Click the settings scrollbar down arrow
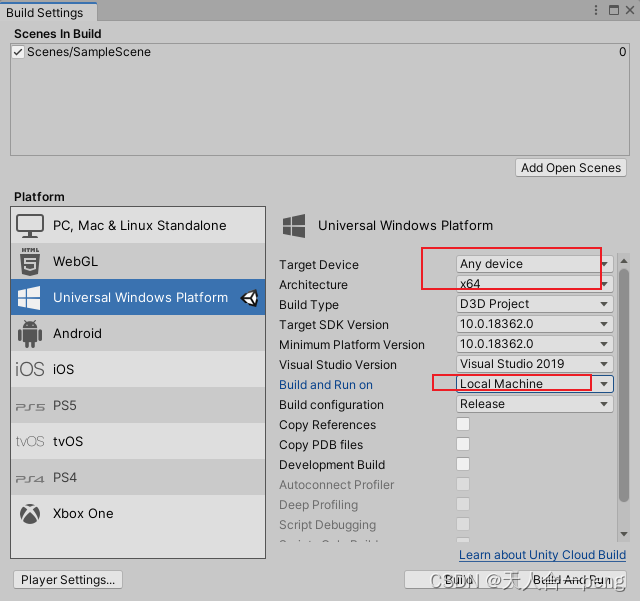The width and height of the screenshot is (640, 601). [624, 534]
